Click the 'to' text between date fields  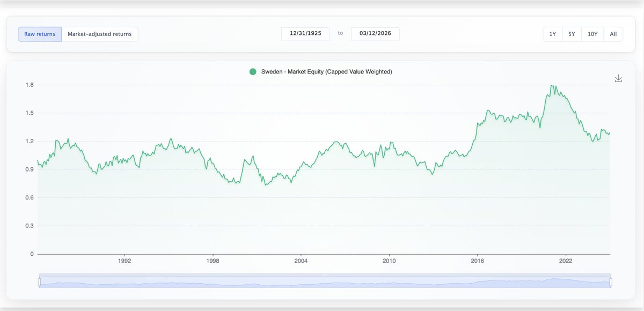pos(340,33)
